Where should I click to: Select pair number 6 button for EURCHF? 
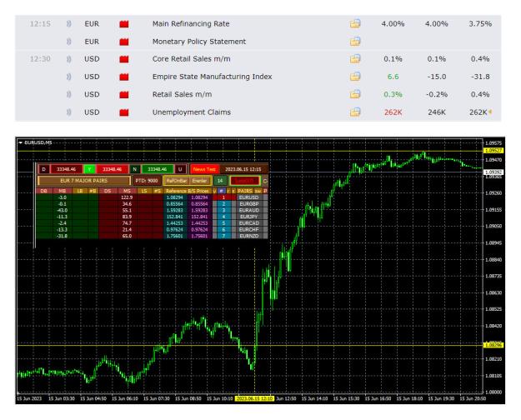tap(223, 230)
